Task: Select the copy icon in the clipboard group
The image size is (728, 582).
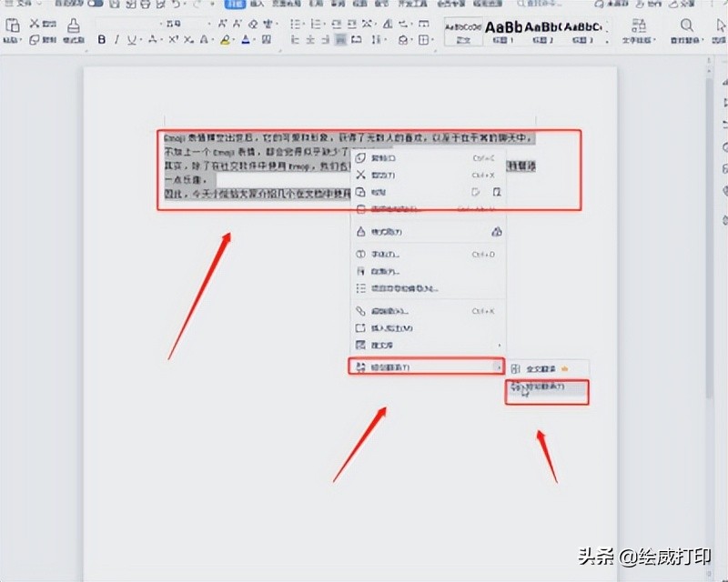Action: click(34, 40)
